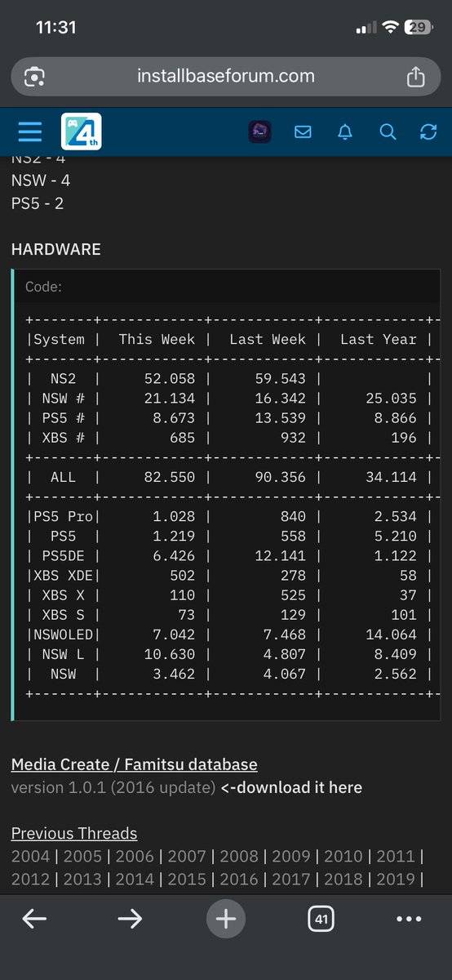
Task: Open the user avatar profile menu
Action: tap(259, 131)
